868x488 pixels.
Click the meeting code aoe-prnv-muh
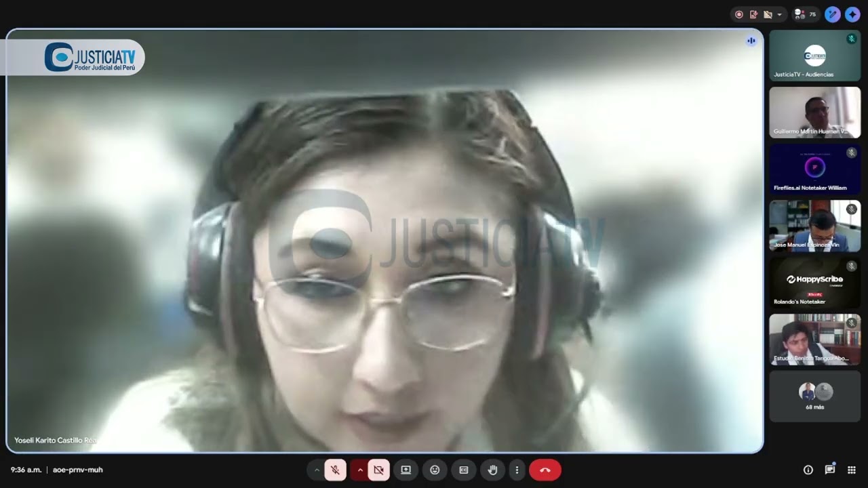coord(78,470)
